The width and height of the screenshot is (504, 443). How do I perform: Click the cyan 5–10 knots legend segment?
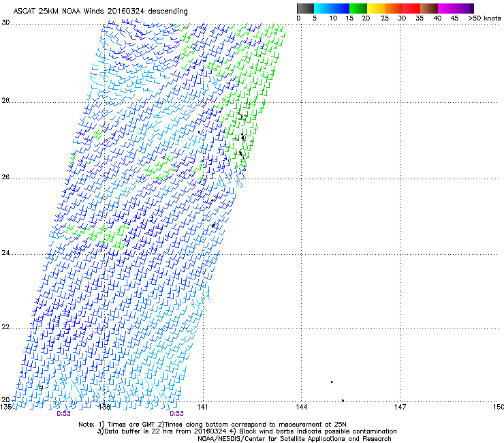[x=323, y=8]
